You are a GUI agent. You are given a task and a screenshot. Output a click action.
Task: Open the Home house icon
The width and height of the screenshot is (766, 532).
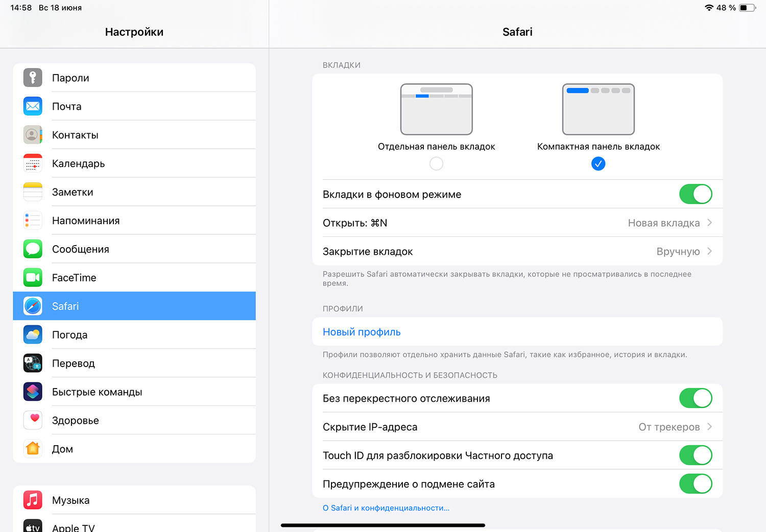(x=33, y=449)
